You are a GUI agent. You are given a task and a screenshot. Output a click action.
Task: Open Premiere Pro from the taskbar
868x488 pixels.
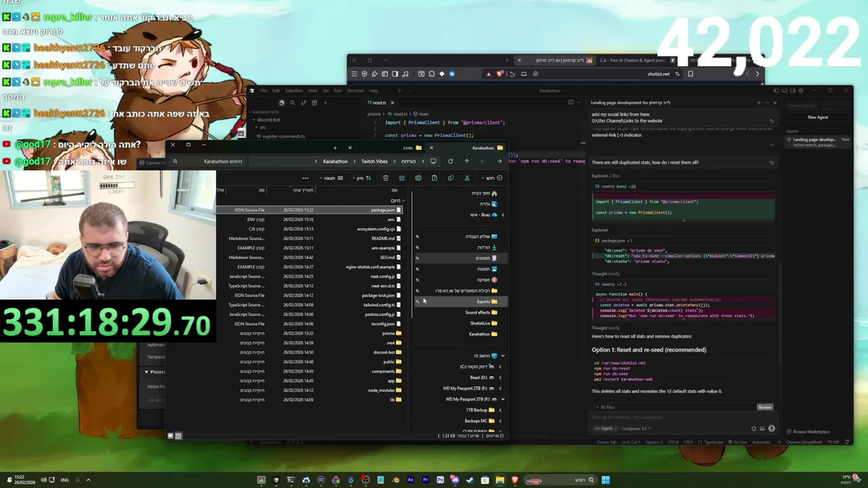(x=425, y=480)
